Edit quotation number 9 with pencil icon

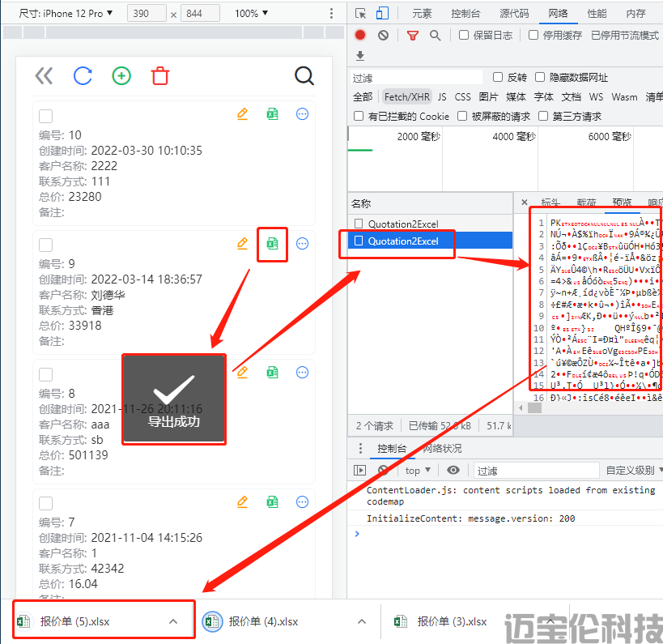pos(242,243)
